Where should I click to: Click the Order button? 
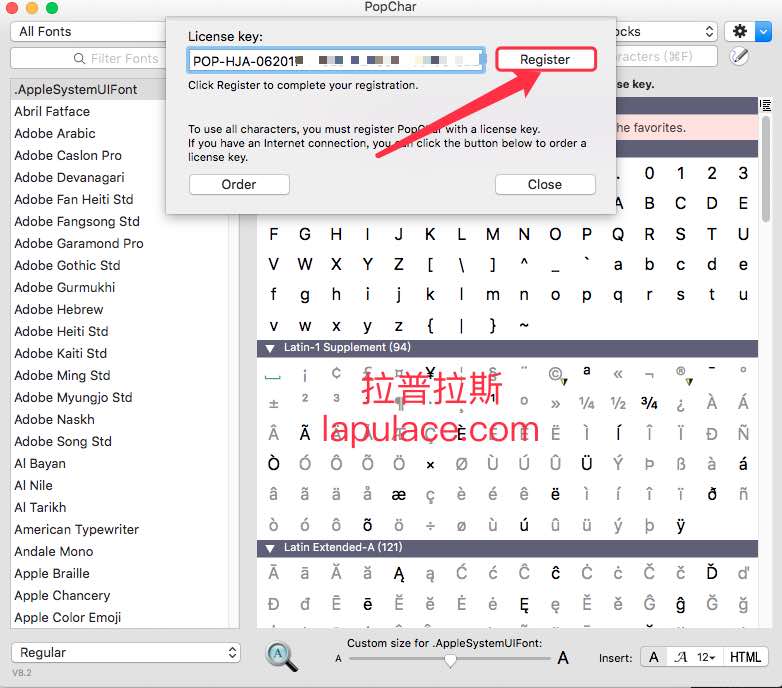239,184
